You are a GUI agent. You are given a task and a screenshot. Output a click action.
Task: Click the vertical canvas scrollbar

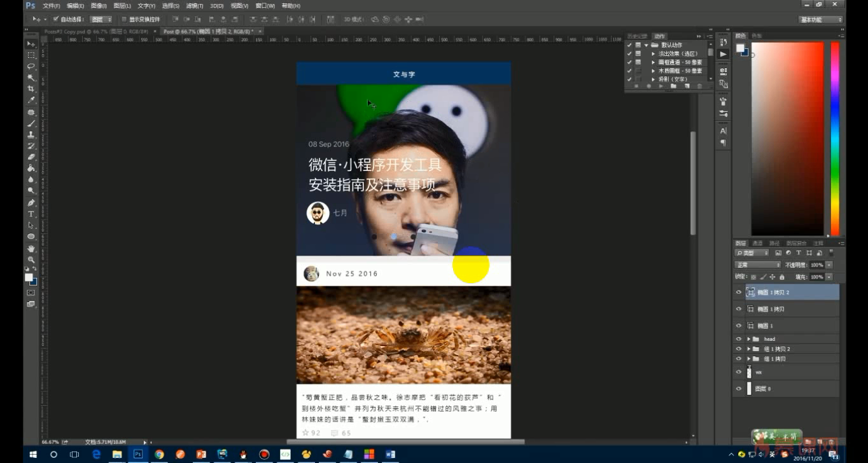tap(693, 184)
